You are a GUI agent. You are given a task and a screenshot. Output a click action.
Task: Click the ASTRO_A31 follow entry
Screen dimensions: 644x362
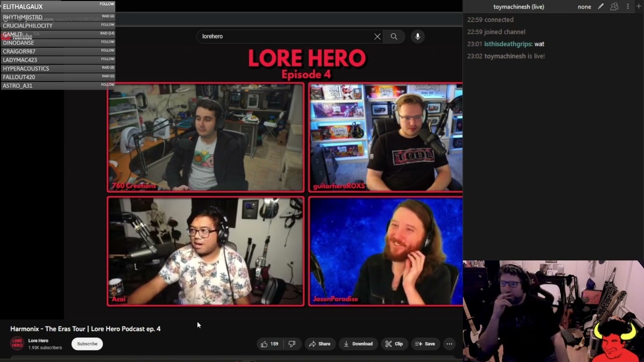pos(58,85)
